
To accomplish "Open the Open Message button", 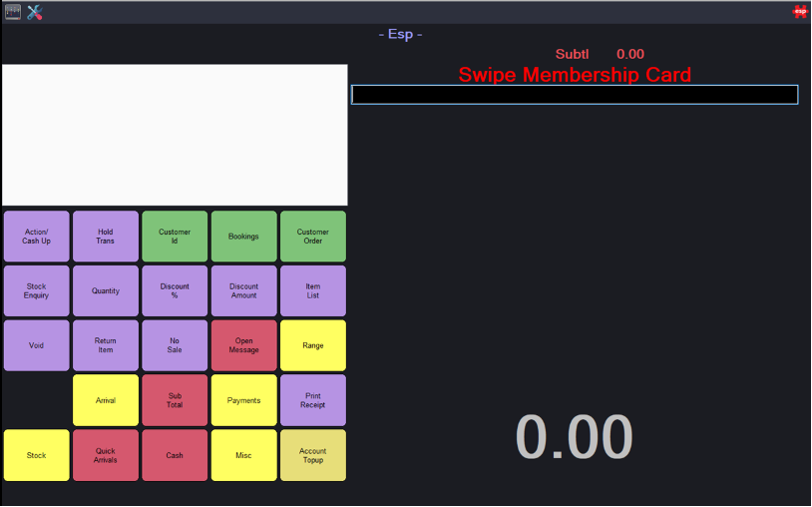I will (244, 345).
